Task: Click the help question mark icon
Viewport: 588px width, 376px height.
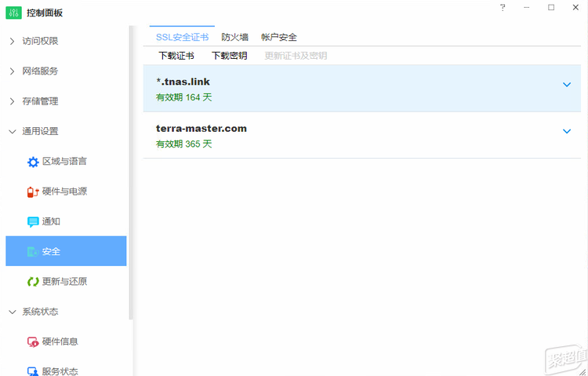Action: [503, 8]
